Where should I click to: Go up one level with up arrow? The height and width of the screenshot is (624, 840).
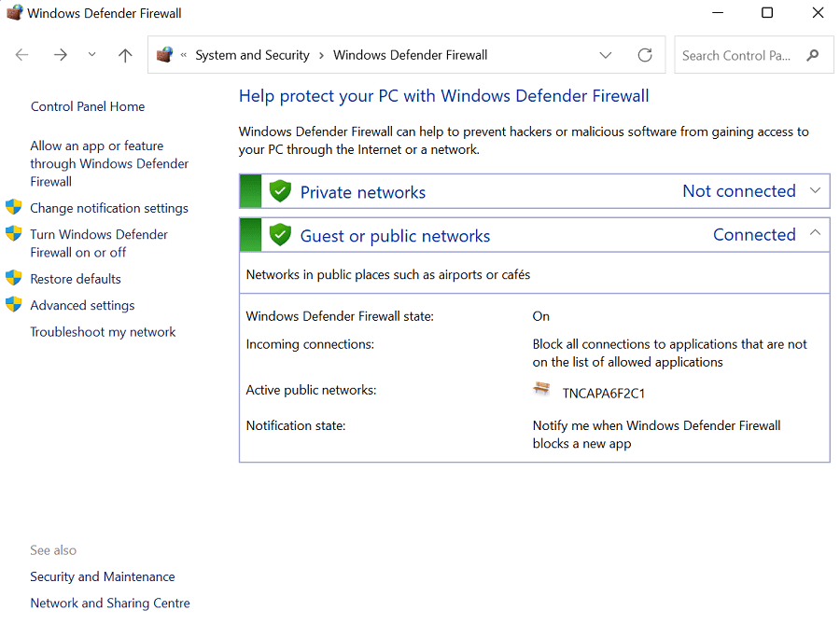pos(125,55)
